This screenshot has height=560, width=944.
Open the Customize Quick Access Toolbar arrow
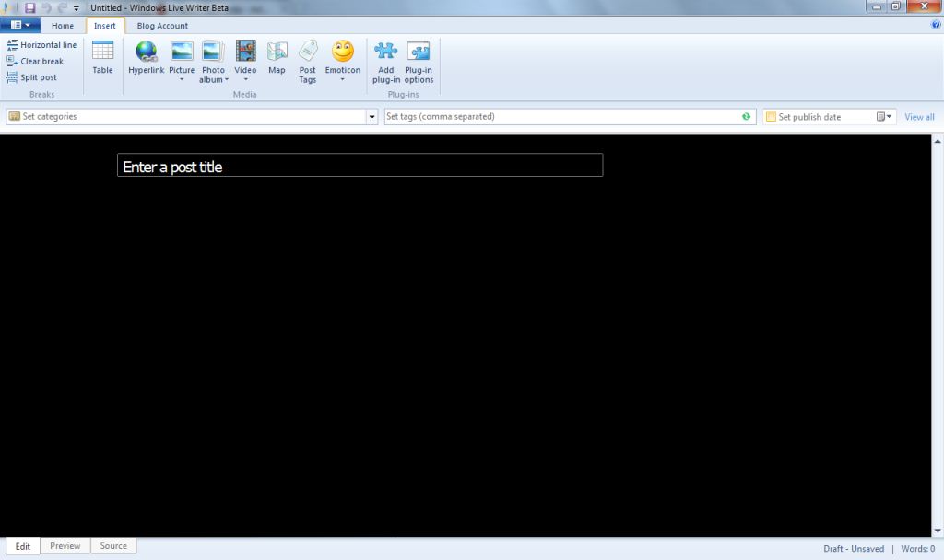(76, 8)
